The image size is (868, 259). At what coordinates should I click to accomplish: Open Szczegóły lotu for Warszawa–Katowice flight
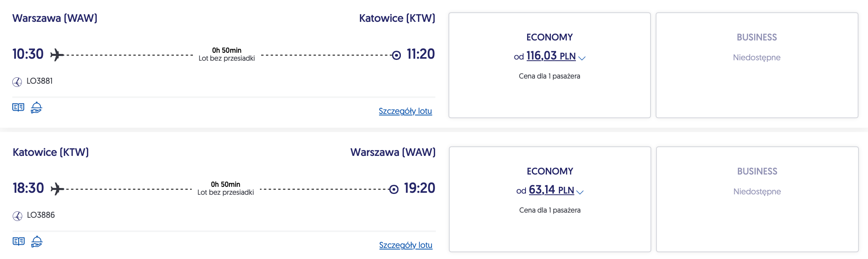(405, 111)
